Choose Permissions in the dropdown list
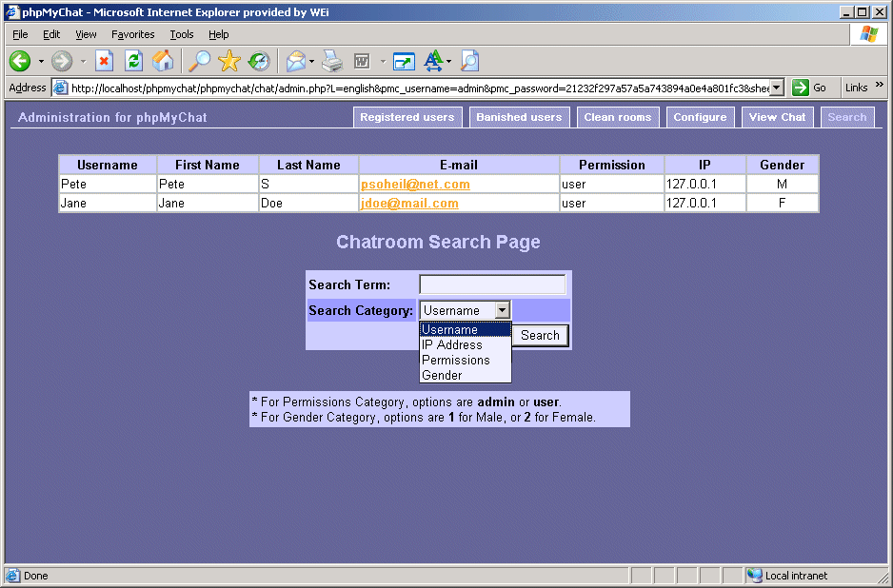Screen dimensions: 893x588 (x=466, y=361)
